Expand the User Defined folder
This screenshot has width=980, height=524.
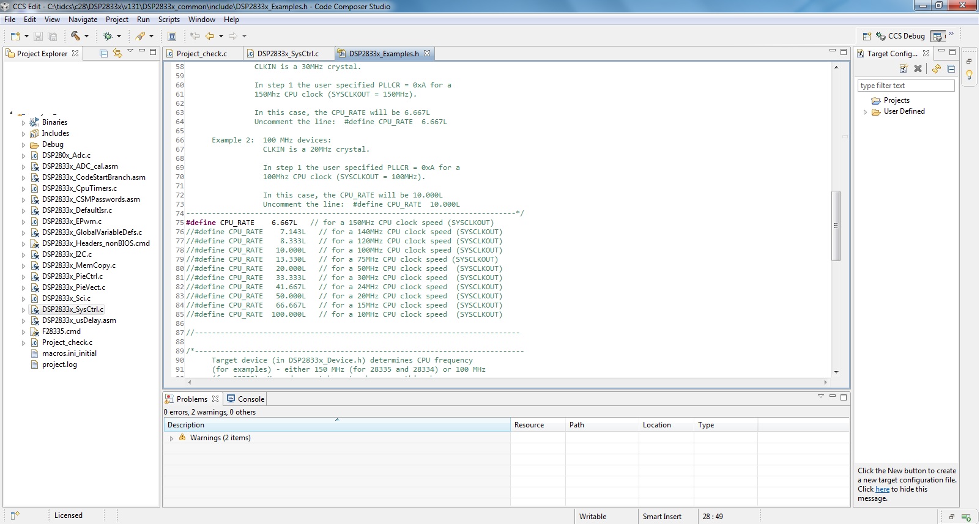pyautogui.click(x=865, y=112)
